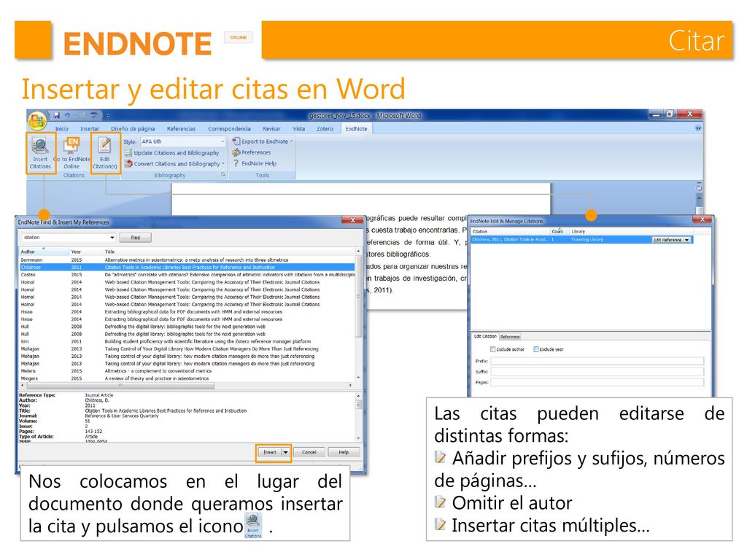Select the Edit Citation tab
Viewport: 747px width, 560px height.
pyautogui.click(x=485, y=336)
